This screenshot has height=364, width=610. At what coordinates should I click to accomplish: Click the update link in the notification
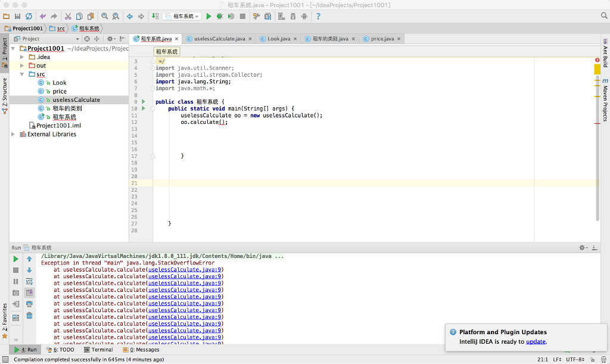pyautogui.click(x=535, y=341)
